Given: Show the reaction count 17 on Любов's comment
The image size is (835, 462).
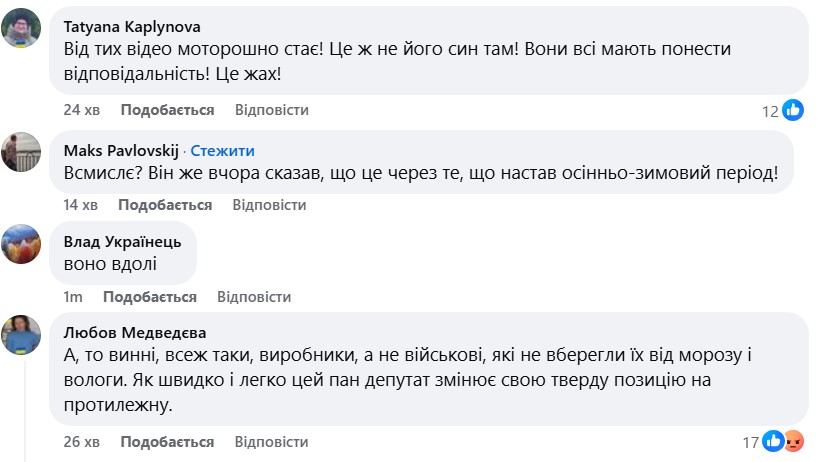Looking at the screenshot, I should 751,442.
